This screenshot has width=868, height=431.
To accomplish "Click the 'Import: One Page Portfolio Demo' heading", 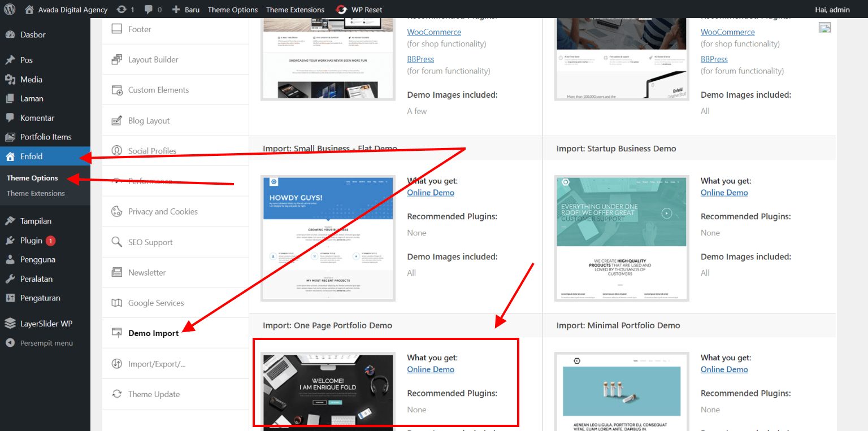I will [x=327, y=325].
